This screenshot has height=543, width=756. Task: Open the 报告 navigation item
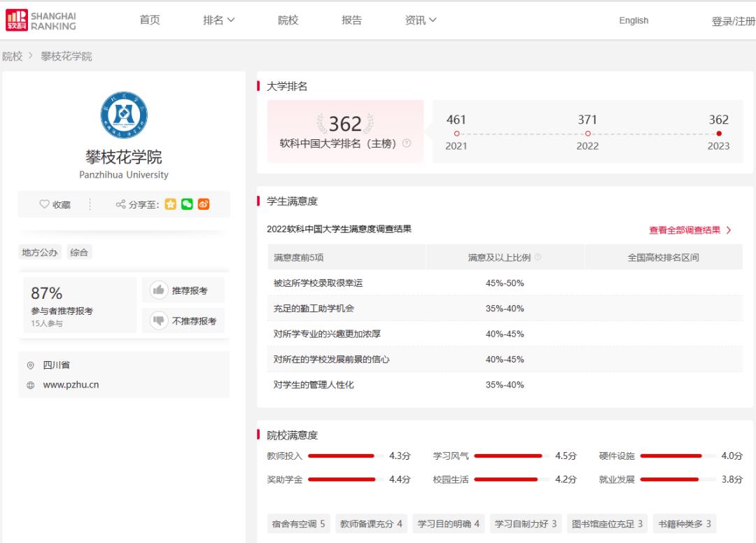click(x=351, y=20)
